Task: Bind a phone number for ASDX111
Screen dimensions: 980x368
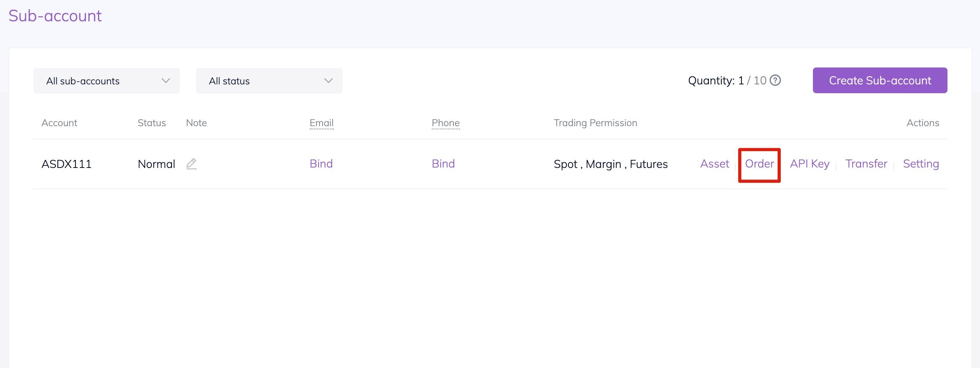Action: (443, 164)
